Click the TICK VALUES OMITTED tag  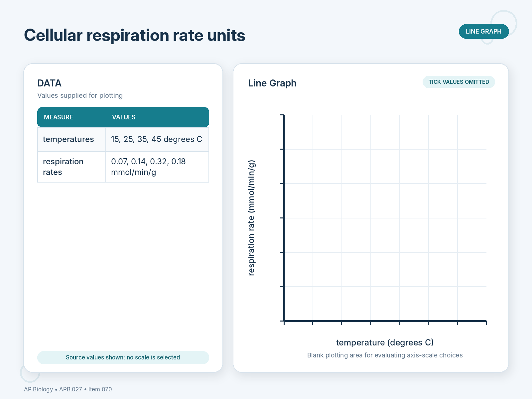click(459, 82)
